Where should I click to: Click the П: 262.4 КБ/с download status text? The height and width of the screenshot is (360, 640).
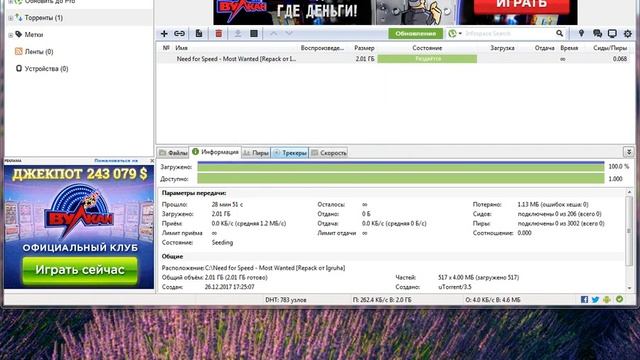382,300
